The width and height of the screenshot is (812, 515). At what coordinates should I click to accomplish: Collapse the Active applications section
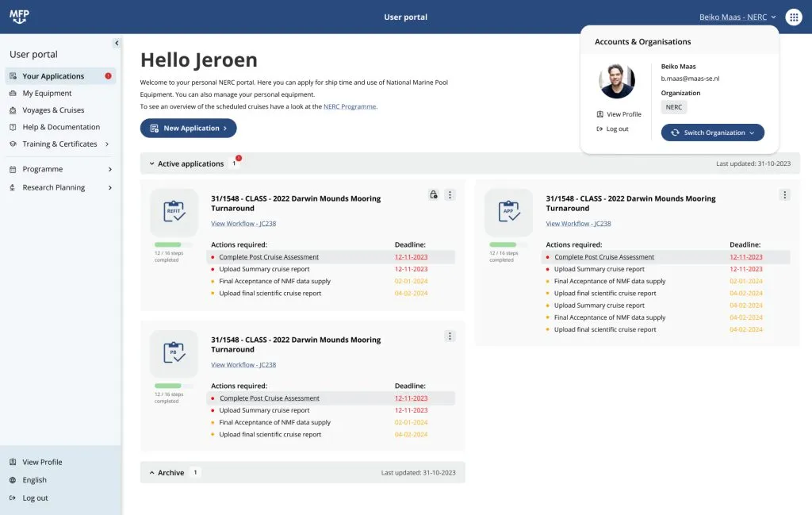point(151,163)
